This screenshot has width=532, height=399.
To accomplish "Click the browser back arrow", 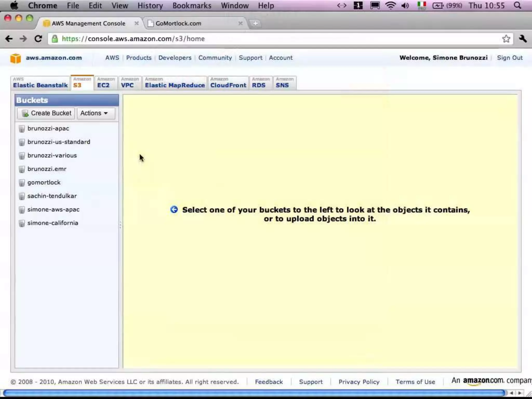I will pos(9,39).
